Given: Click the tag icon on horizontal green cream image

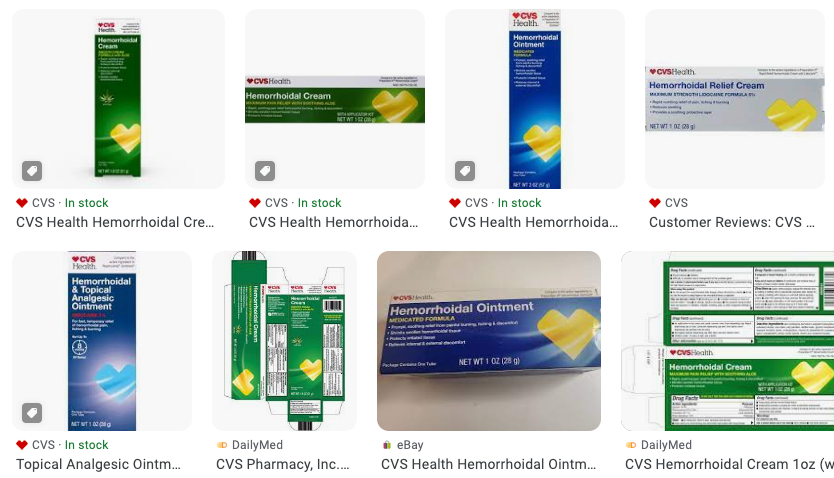Looking at the screenshot, I should (x=265, y=171).
